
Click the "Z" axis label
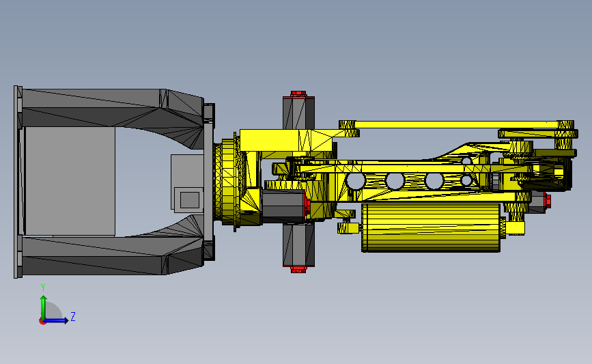point(73,316)
